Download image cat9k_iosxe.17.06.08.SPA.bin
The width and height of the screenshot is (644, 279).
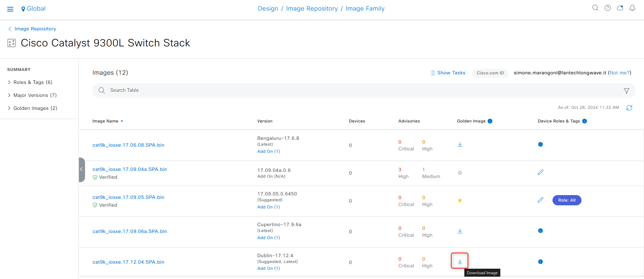click(x=460, y=144)
